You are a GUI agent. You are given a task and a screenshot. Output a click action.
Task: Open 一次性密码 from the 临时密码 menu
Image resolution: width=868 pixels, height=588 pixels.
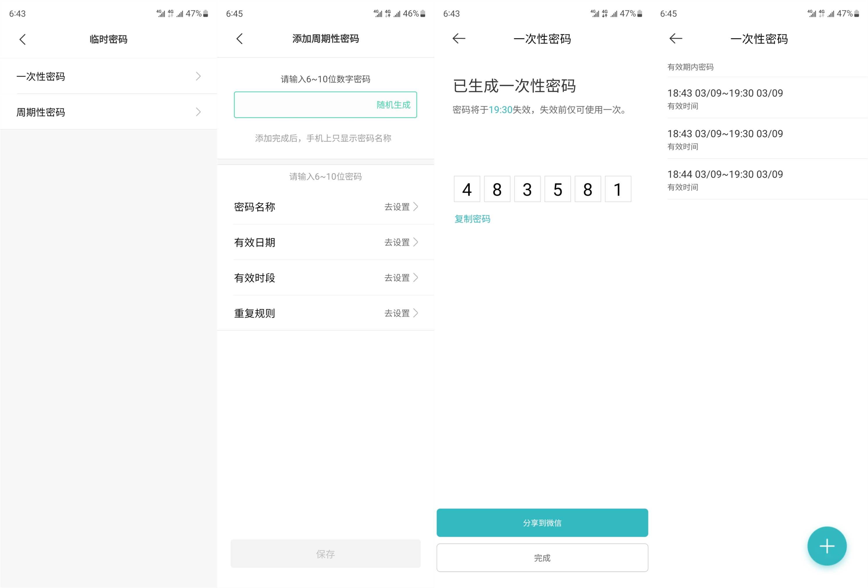108,76
